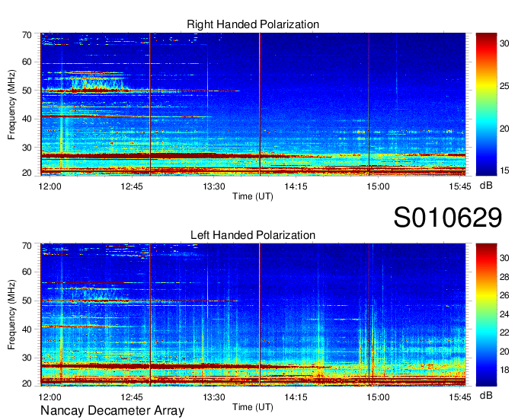
Task: Click the '26' value on left-handed color scale
Action: [x=504, y=295]
